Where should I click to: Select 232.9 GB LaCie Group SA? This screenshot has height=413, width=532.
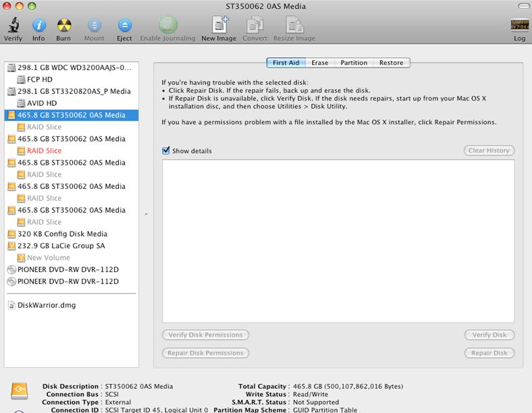click(72, 246)
